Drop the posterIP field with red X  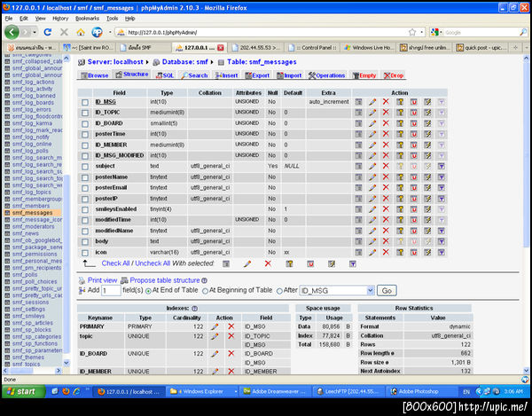click(x=386, y=199)
